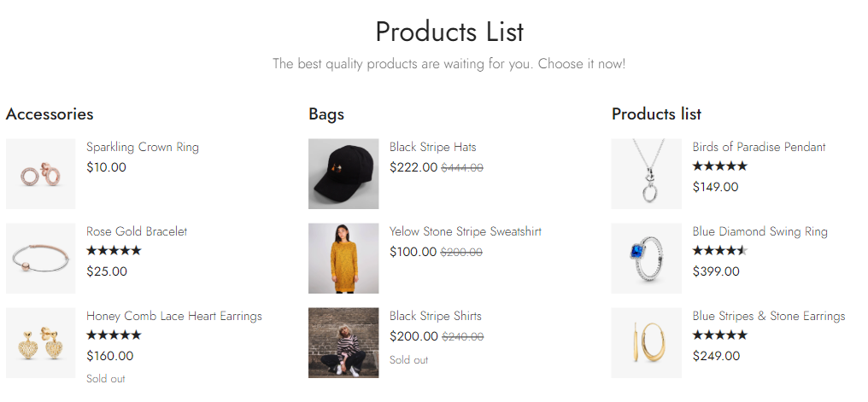Viewport: 868px width, 402px height.
Task: Click Birds of Paradise Pendant title
Action: pyautogui.click(x=759, y=147)
